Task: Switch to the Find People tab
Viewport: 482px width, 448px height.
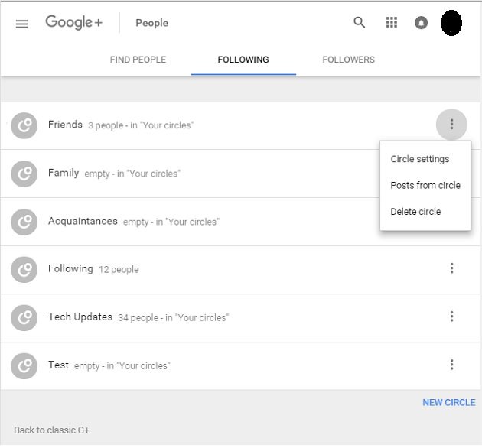Action: pos(138,60)
